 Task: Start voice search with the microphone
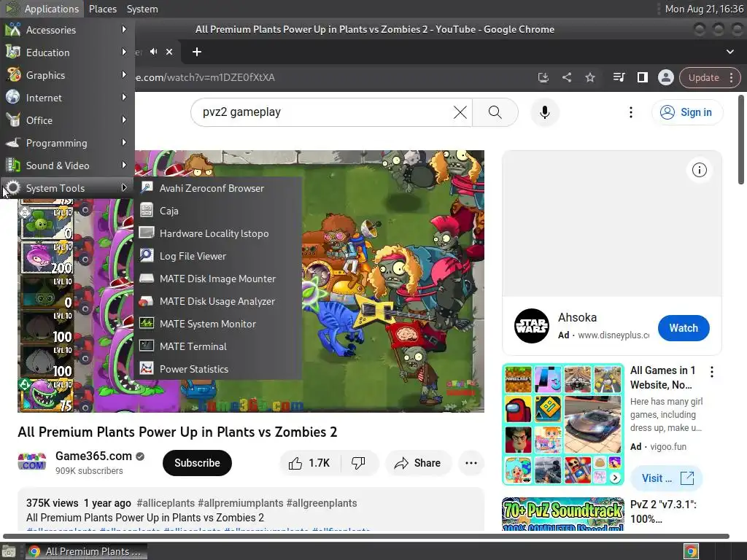(544, 112)
